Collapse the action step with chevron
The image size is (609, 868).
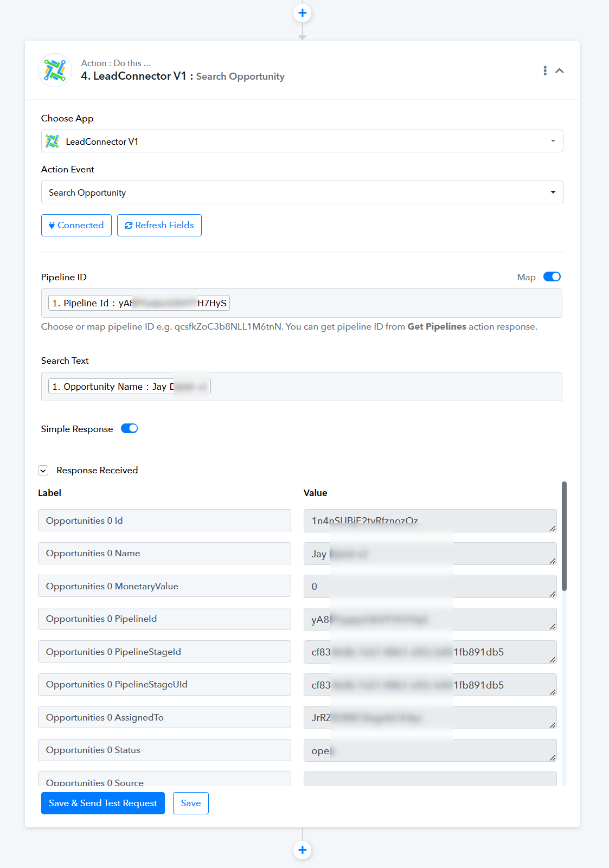point(560,70)
